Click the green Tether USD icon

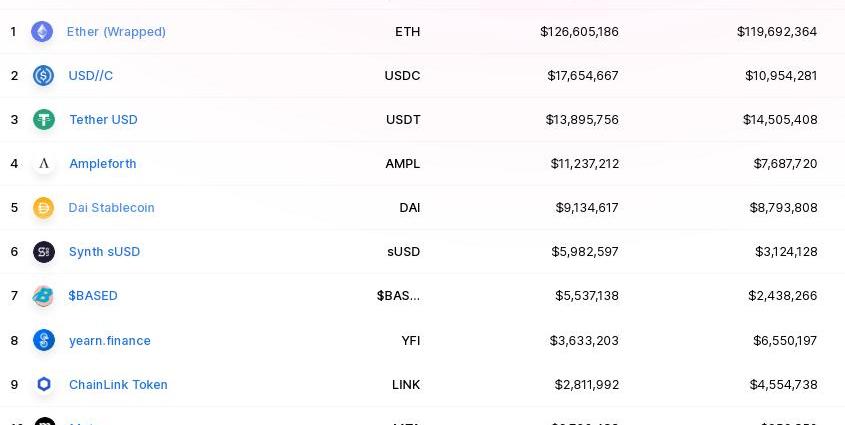coord(43,120)
